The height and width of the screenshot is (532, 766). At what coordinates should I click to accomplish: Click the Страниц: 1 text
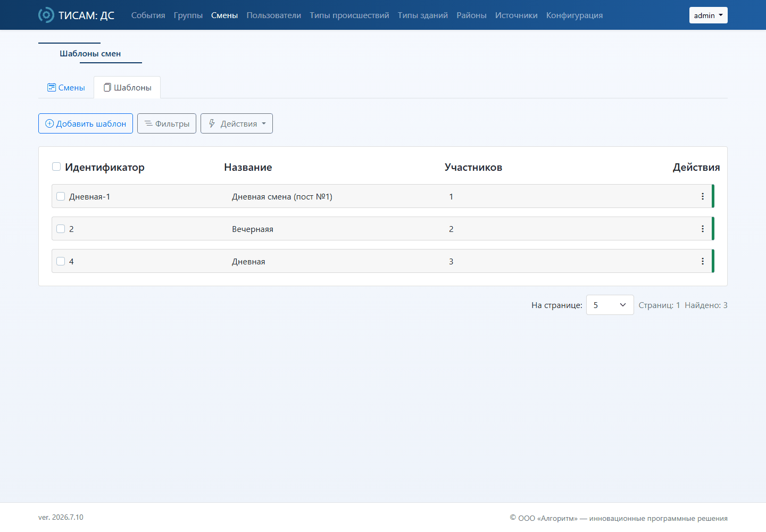(x=659, y=305)
